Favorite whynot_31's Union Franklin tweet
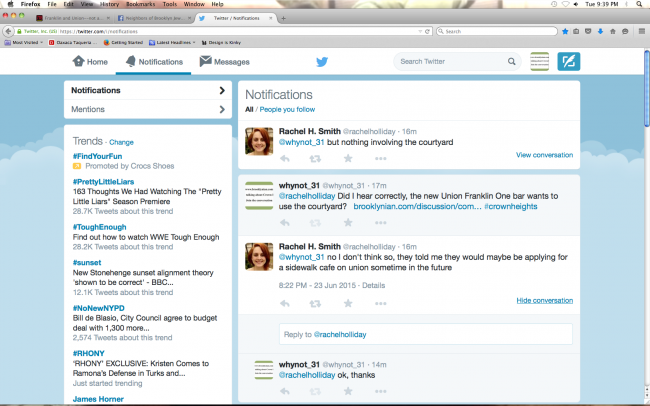The image size is (650, 406). [348, 223]
